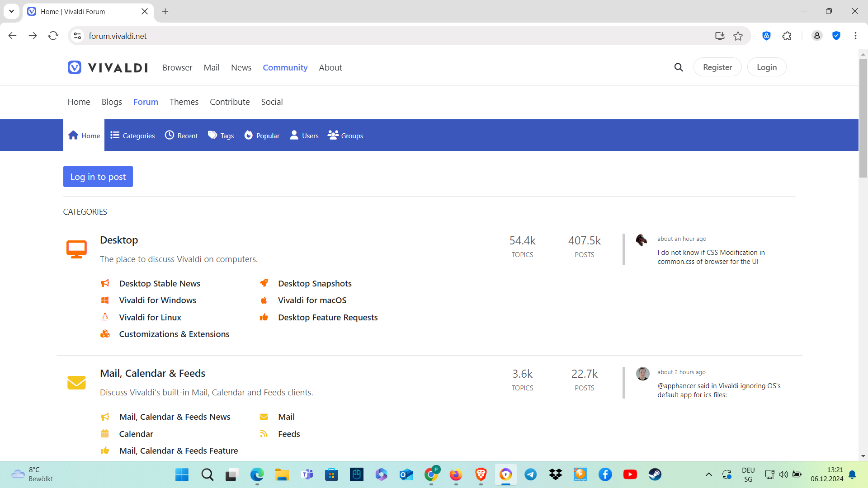Open the Users tab
This screenshot has height=488, width=868.
[x=304, y=136]
